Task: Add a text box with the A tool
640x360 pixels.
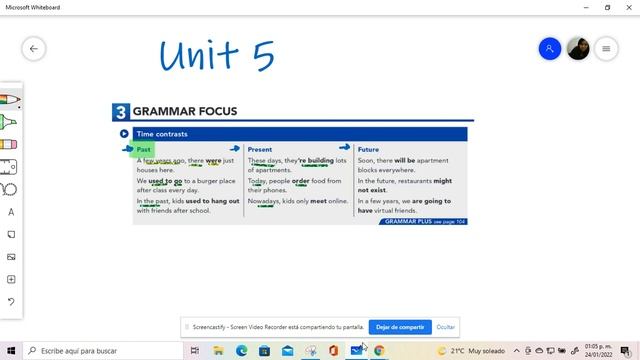Action: point(11,212)
